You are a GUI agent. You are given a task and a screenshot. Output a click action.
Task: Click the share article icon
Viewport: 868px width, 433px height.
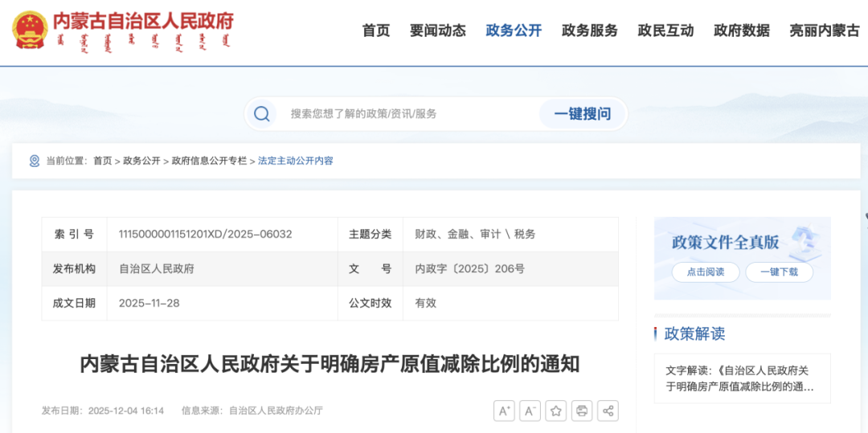pyautogui.click(x=608, y=411)
